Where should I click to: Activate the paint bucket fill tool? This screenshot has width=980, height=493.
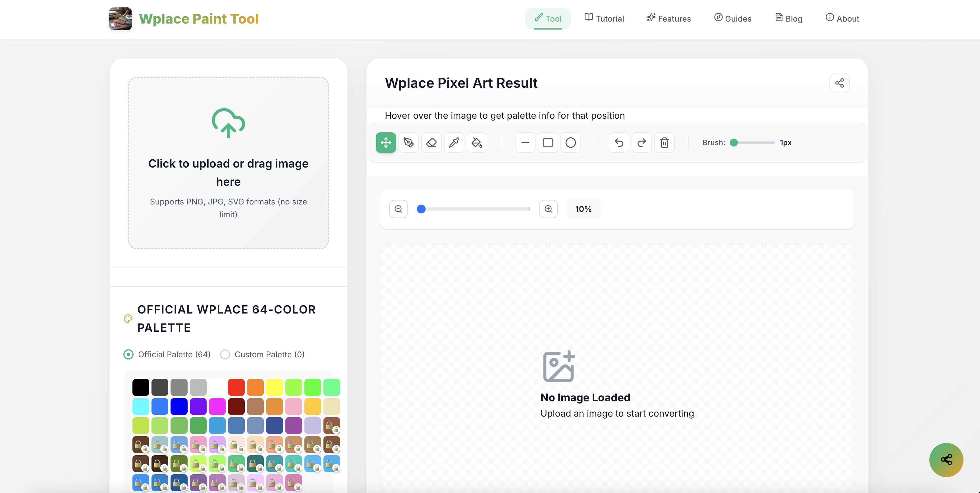(477, 143)
